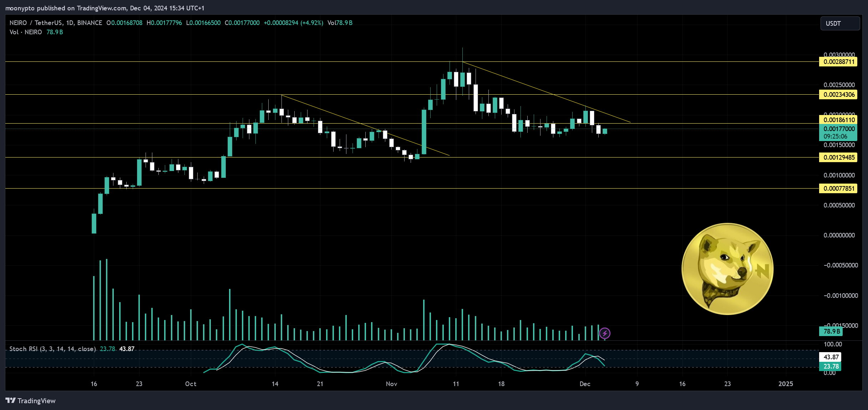Click the 2025 label on time axis
The image size is (868, 410).
coord(786,384)
